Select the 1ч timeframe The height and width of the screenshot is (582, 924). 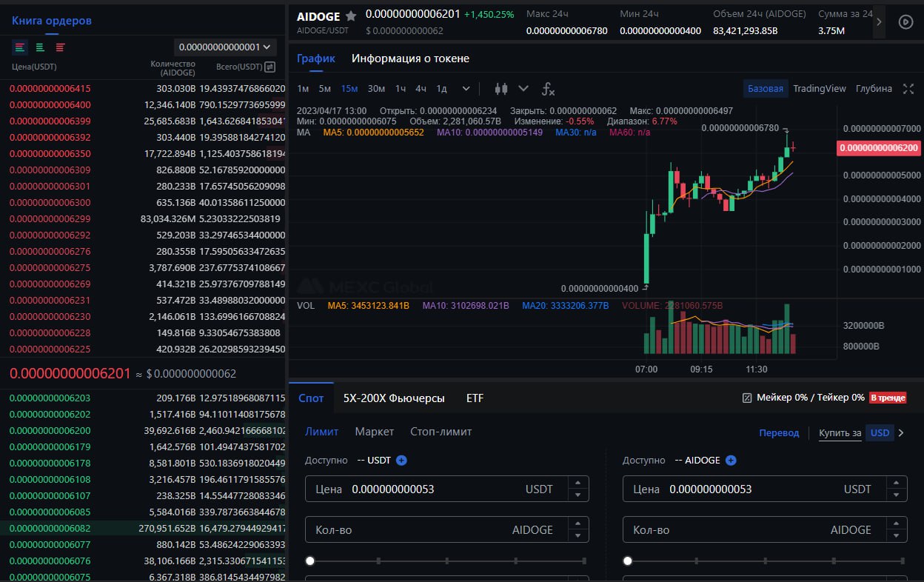click(400, 89)
